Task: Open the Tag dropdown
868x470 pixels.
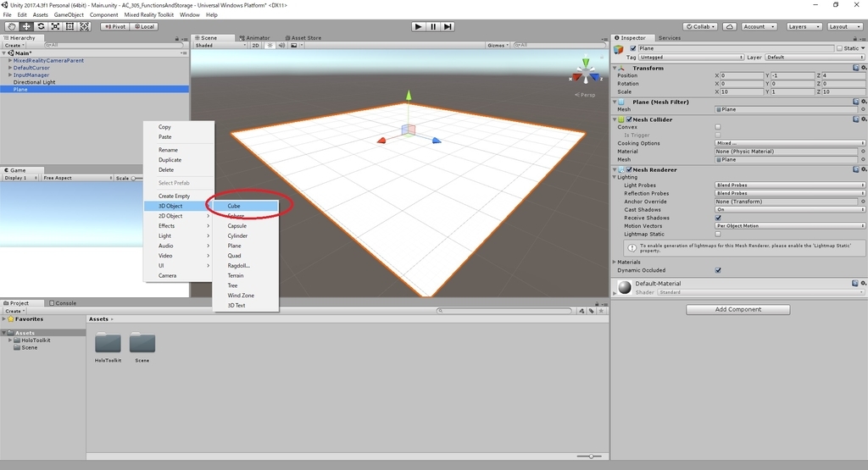Action: pyautogui.click(x=691, y=57)
